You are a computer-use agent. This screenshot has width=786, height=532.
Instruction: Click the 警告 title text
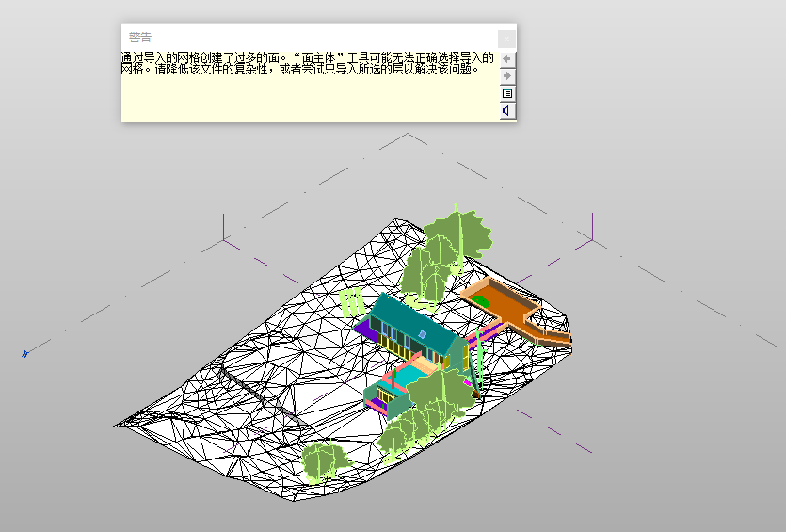[x=140, y=37]
